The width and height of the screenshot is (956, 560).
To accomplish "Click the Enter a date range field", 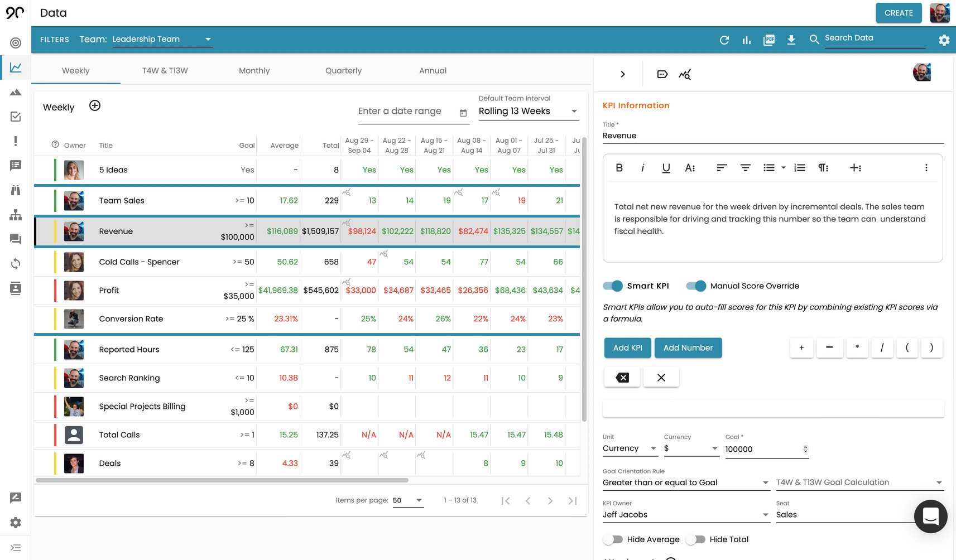I will tap(400, 111).
